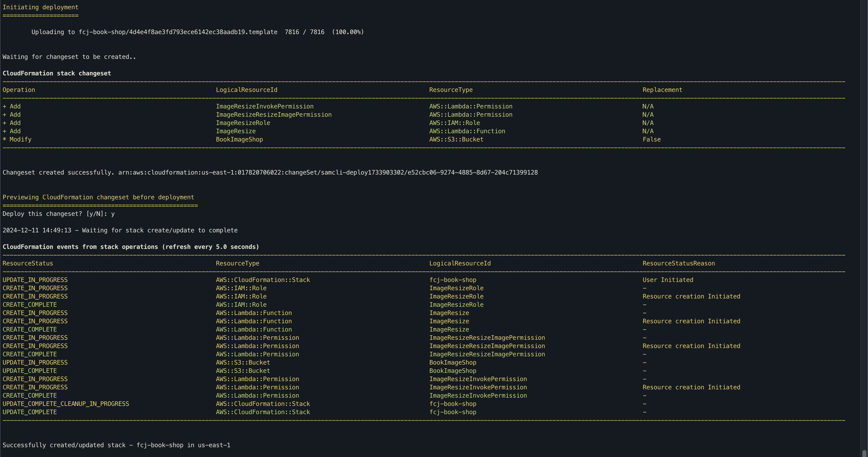Click 'UPDATE_COMPLETE_CLEANUP_IN_PROGRESS' status

[66, 404]
